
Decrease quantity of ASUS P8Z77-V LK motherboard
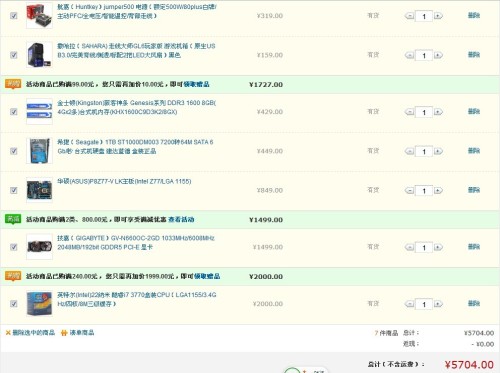click(409, 190)
